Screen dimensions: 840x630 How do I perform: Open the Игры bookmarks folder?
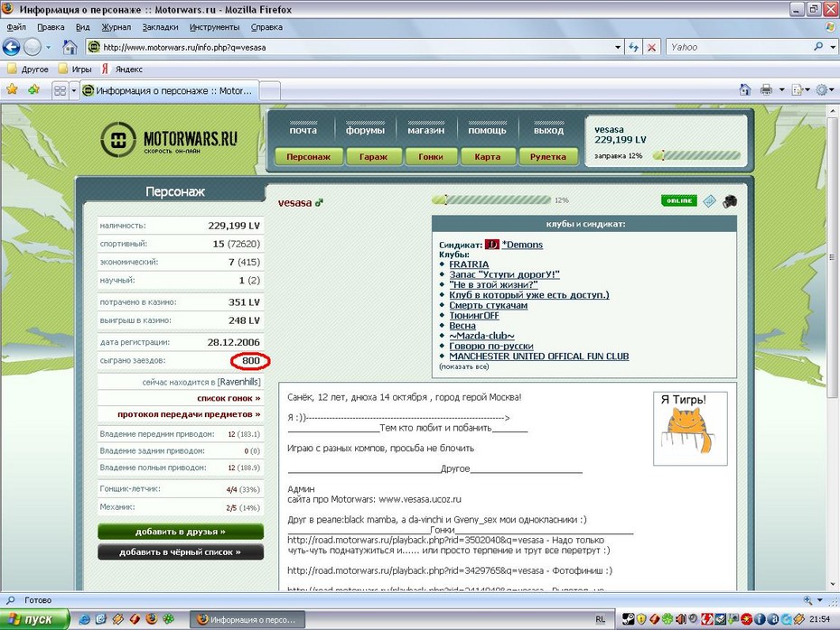75,69
